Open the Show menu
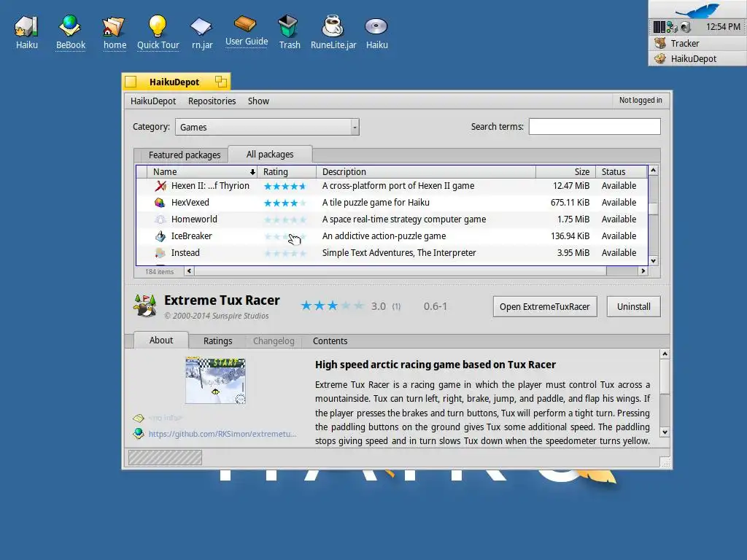Screen dimensions: 747x560 pos(258,101)
